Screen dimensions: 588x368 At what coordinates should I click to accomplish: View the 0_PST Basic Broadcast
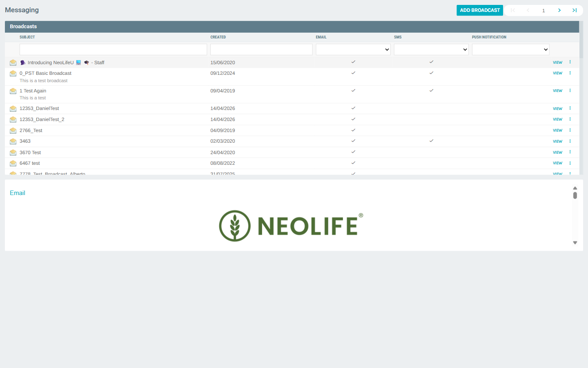tap(557, 73)
